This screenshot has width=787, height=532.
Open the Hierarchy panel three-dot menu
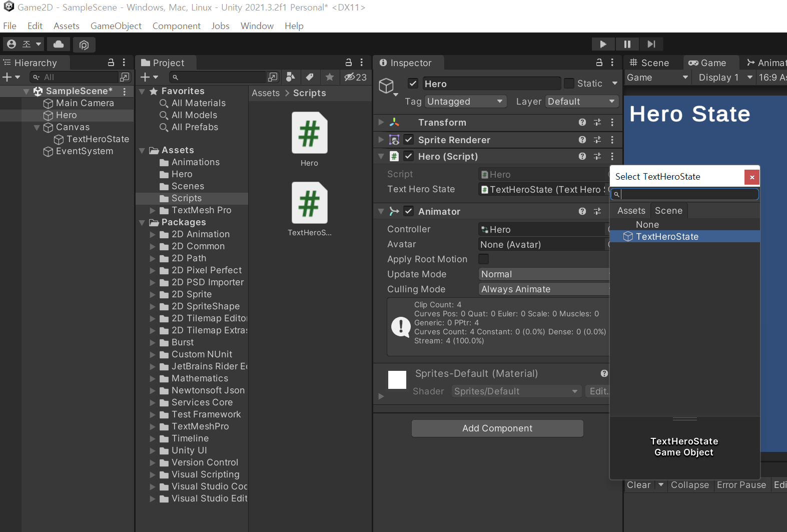124,63
